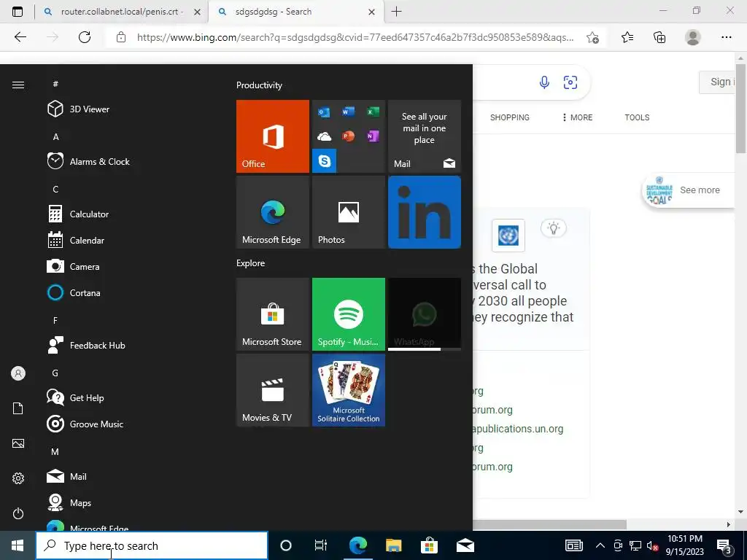The image size is (747, 560).
Task: Open Bing TOOLS option
Action: (x=637, y=117)
